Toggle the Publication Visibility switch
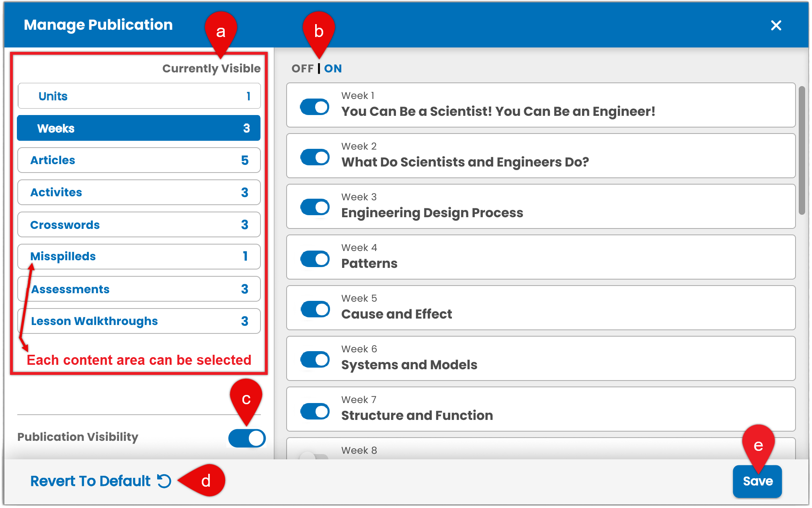Screen dimensions: 812x508 pyautogui.click(x=247, y=438)
